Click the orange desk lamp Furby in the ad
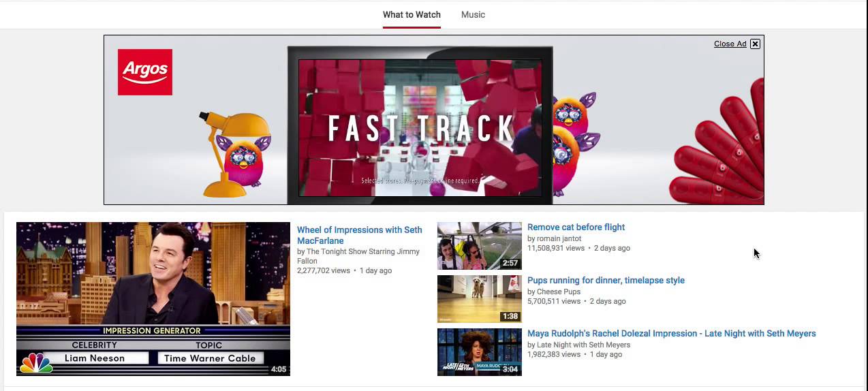The image size is (868, 391). tap(235, 154)
